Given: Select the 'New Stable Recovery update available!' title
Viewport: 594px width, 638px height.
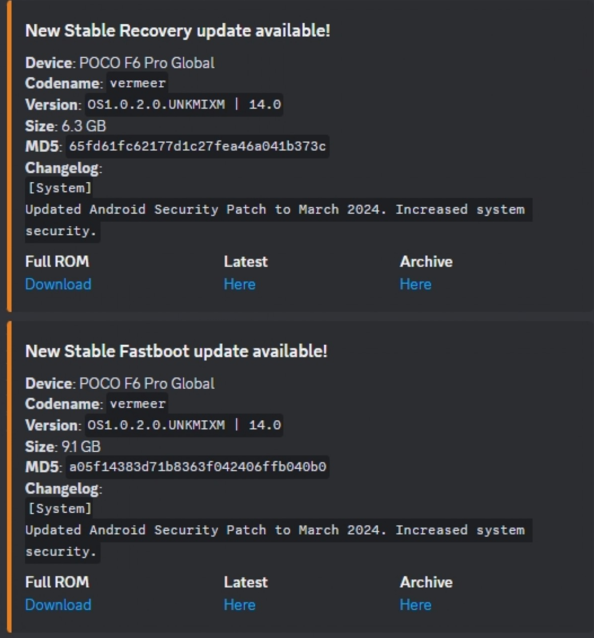Looking at the screenshot, I should (178, 31).
